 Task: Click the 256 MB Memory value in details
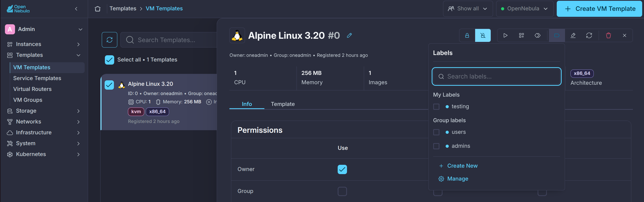point(312,73)
